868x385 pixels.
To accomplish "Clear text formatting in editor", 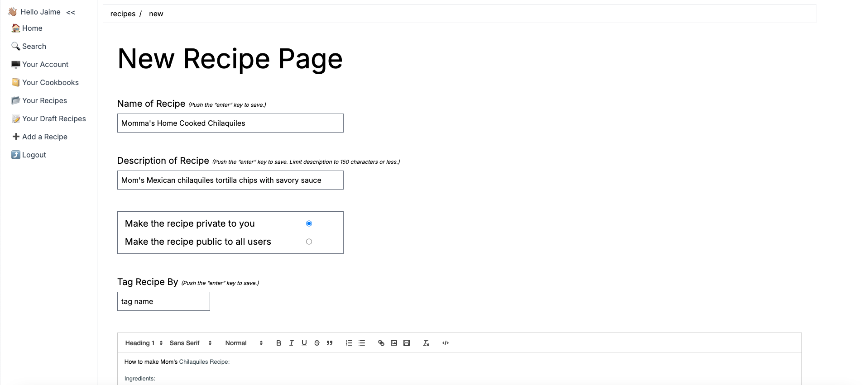I will tap(426, 343).
